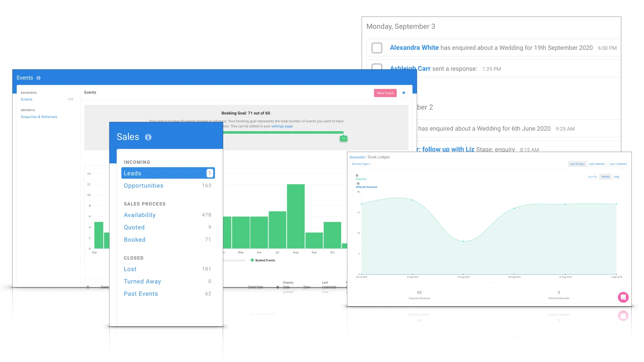This screenshot has height=362, width=644.
Task: Tick the checkbox beside Ashleigh Carr response
Action: [x=377, y=67]
